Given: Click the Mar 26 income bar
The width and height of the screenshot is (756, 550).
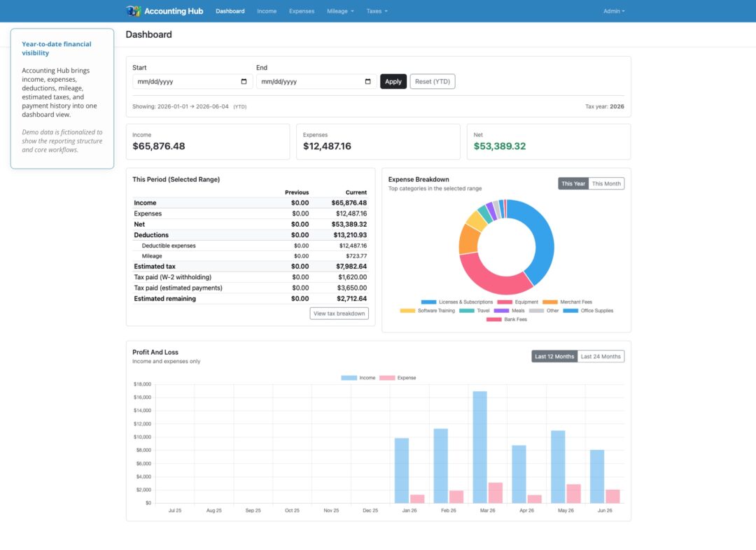Looking at the screenshot, I should [x=479, y=447].
